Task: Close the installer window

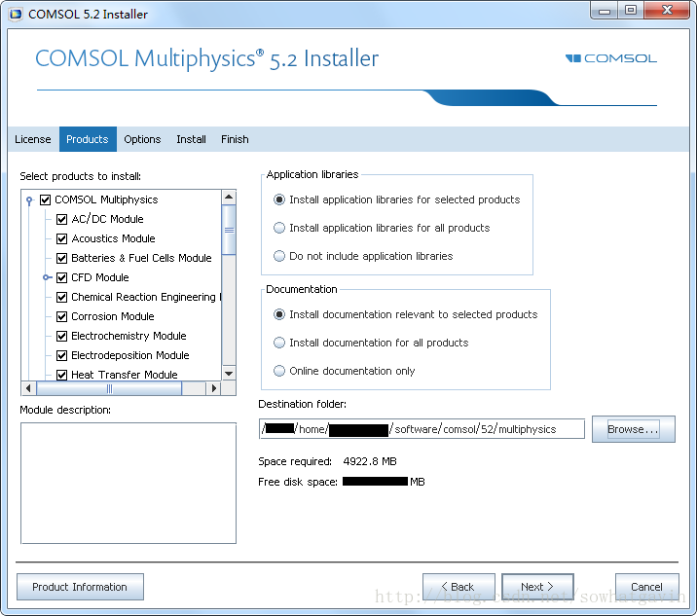Action: [667, 10]
